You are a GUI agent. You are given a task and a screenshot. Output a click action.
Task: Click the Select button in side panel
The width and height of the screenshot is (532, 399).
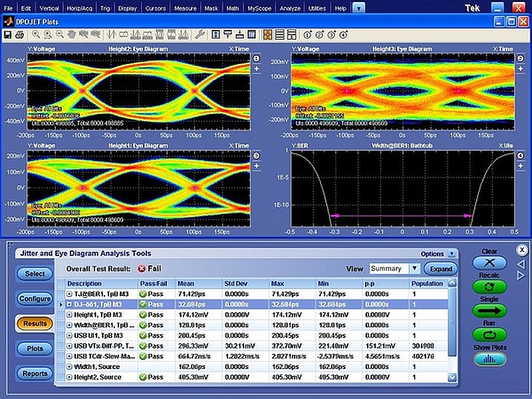[35, 274]
